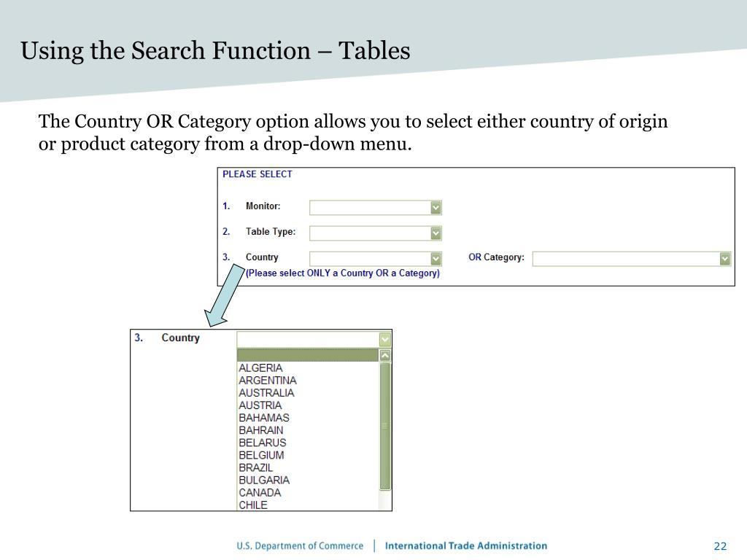747x560 pixels.
Task: Select AUSTRALIA from the country list
Action: [308, 393]
